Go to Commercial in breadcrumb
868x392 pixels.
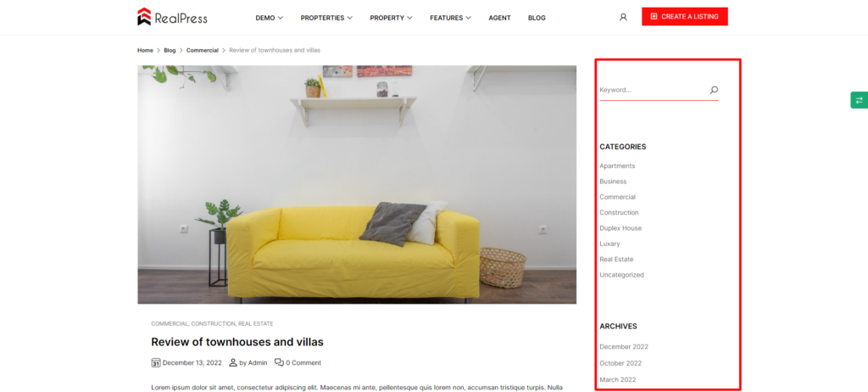point(202,50)
